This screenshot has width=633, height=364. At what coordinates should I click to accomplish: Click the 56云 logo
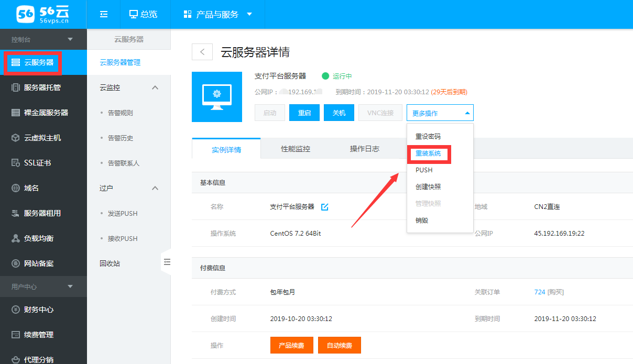(x=43, y=14)
